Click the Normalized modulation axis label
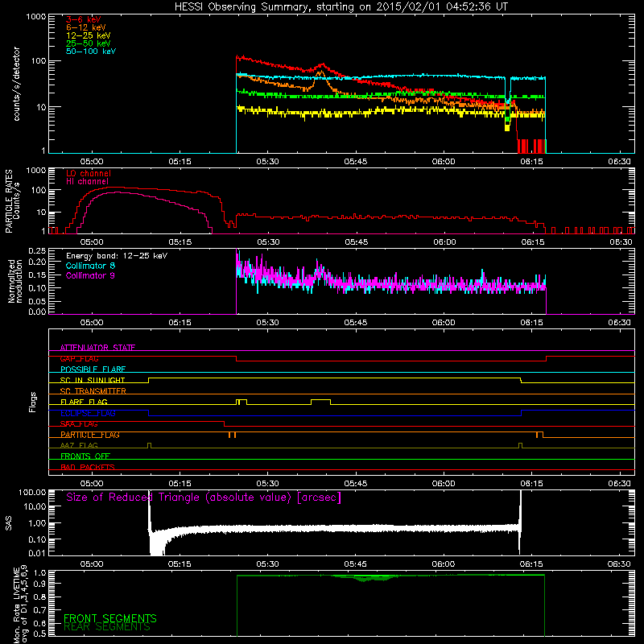Image resolution: width=644 pixels, height=644 pixels. point(15,281)
